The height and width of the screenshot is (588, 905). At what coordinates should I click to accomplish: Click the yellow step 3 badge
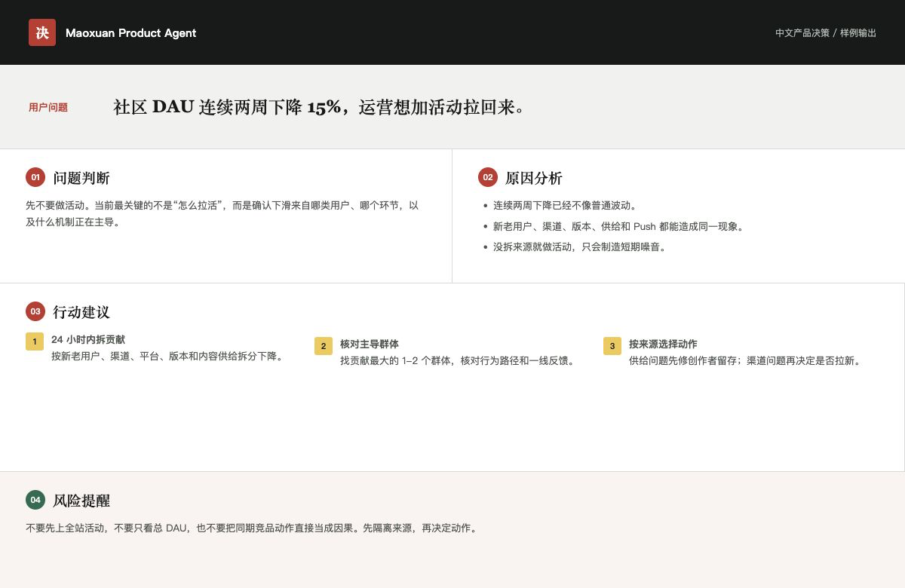click(x=612, y=346)
